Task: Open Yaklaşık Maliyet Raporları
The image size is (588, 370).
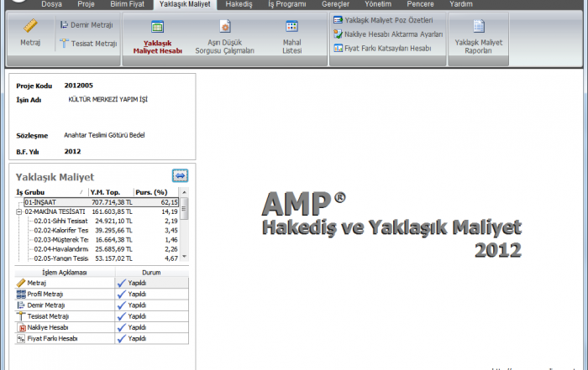Action: 478,35
